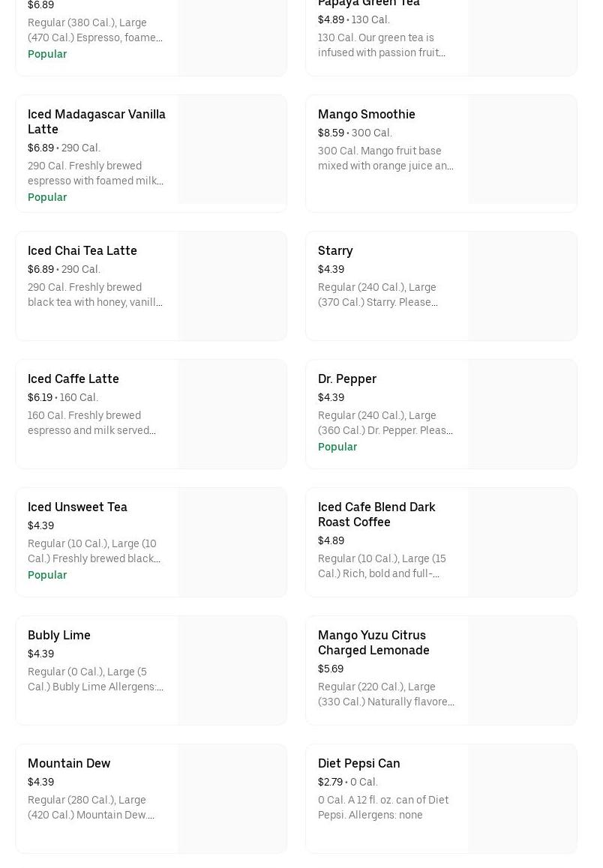The height and width of the screenshot is (868, 603).
Task: Click the Popular tag under Dr. Pepper
Action: [337, 447]
